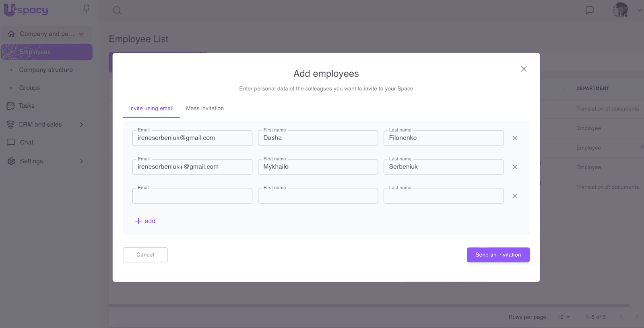The height and width of the screenshot is (328, 644).
Task: Open CRM and sales section
Action: (x=40, y=125)
